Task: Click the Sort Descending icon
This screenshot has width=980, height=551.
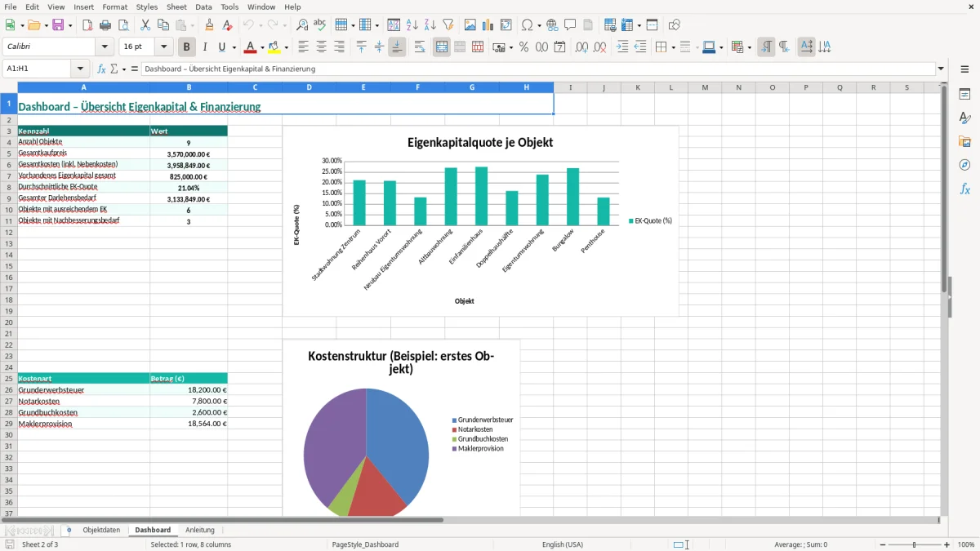Action: 430,25
